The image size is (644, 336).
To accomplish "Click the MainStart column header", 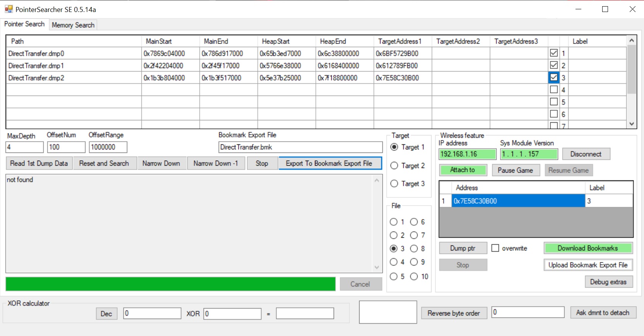I will click(171, 41).
